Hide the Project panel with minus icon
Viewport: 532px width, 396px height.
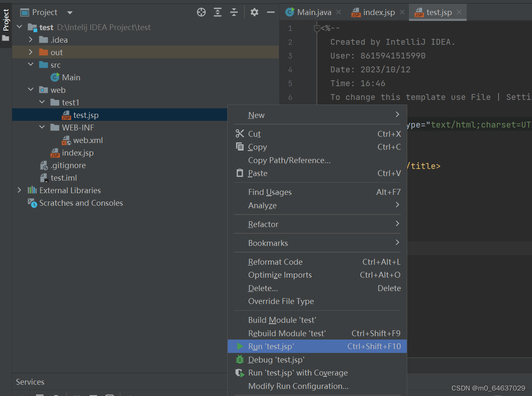(x=271, y=13)
